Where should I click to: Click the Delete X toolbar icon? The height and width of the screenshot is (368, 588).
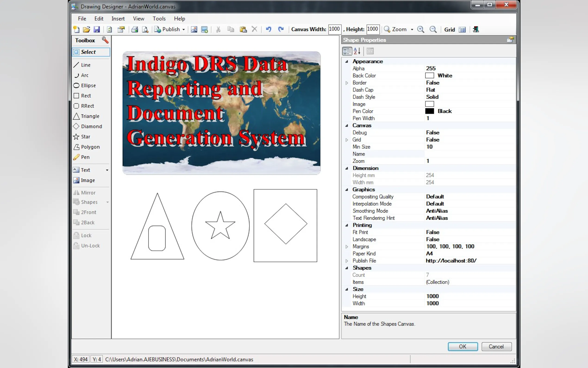(254, 29)
